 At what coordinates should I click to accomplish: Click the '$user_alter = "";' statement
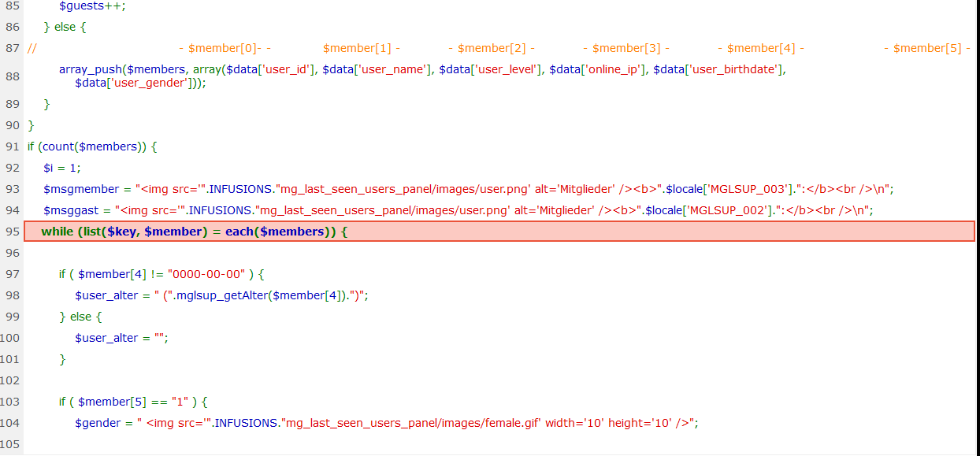(122, 338)
